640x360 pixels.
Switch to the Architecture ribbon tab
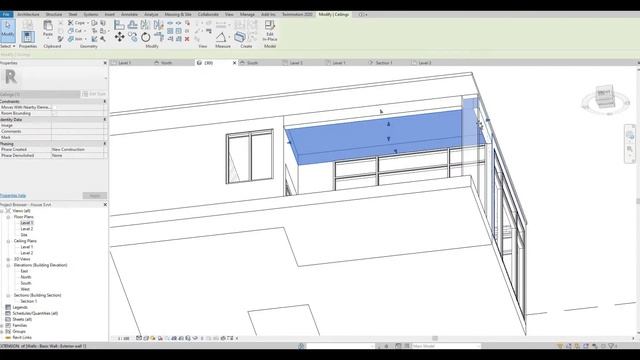[x=28, y=14]
